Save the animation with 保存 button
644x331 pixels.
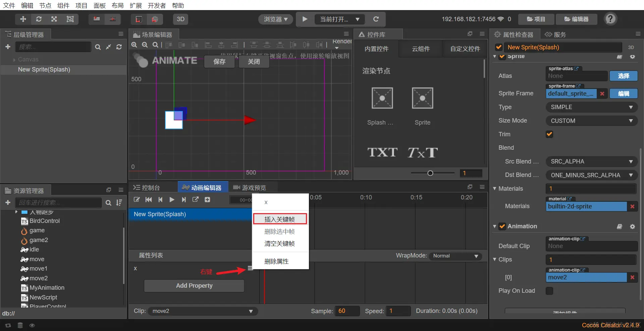[219, 61]
